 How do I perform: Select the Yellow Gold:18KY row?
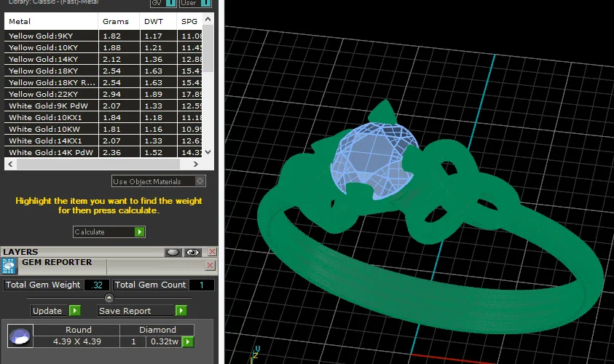103,71
